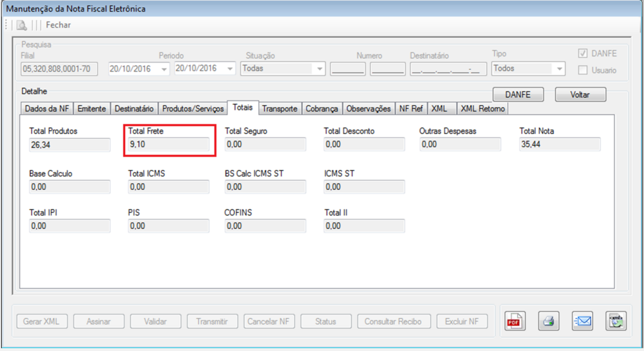Click the DANFE button
Image resolution: width=644 pixels, height=351 pixels.
(518, 95)
